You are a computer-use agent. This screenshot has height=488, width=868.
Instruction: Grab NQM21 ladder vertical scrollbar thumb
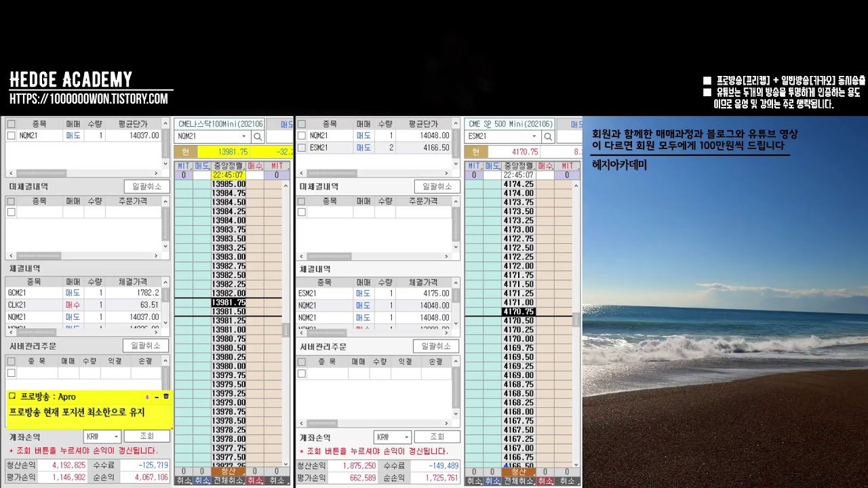(x=285, y=330)
